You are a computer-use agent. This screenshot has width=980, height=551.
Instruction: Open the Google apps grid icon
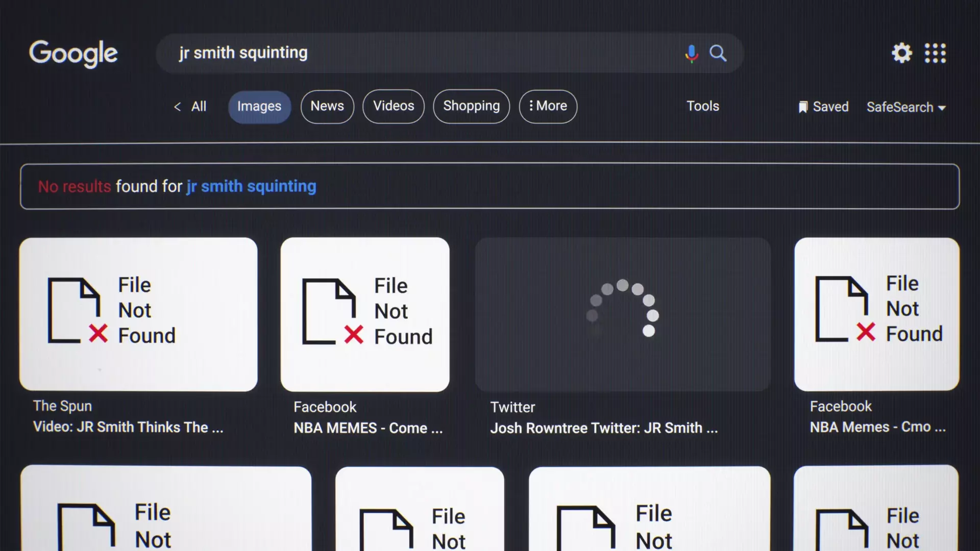935,53
